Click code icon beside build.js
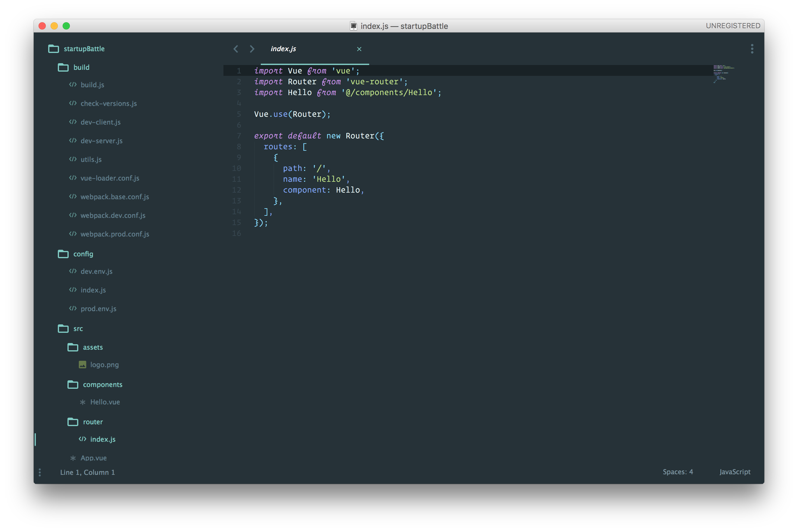Viewport: 798px width, 532px height. pos(73,85)
